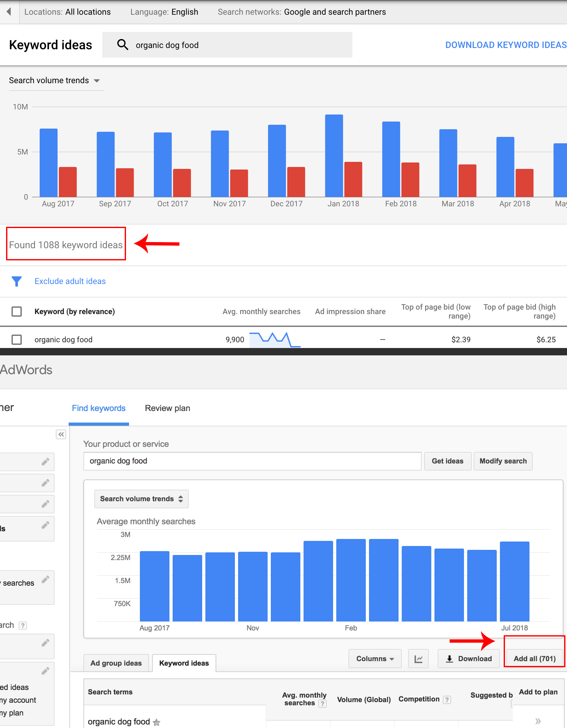Click the topmost pencil edit icon in the sidebar
The height and width of the screenshot is (728, 567).
[45, 462]
